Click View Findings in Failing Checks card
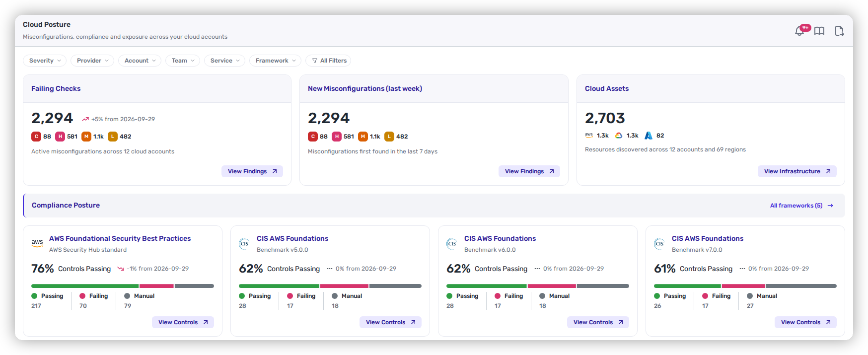868x355 pixels. 252,171
